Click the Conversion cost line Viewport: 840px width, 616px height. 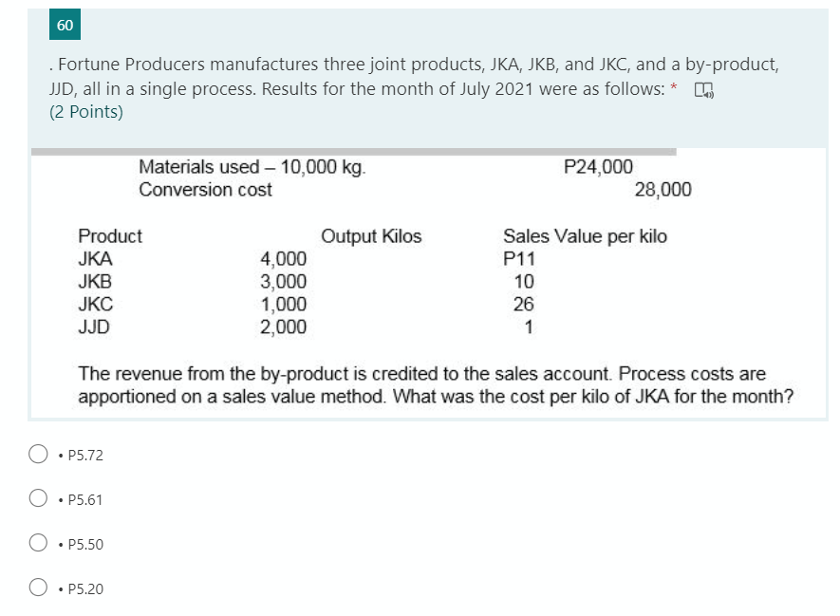[205, 190]
